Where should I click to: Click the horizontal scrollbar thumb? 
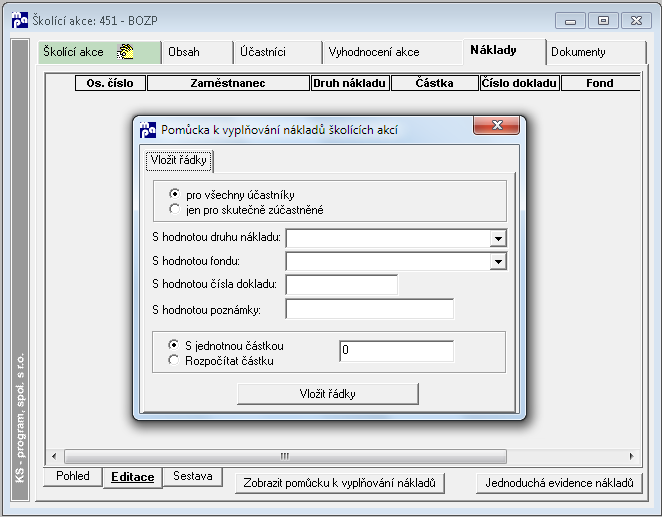tap(285, 456)
